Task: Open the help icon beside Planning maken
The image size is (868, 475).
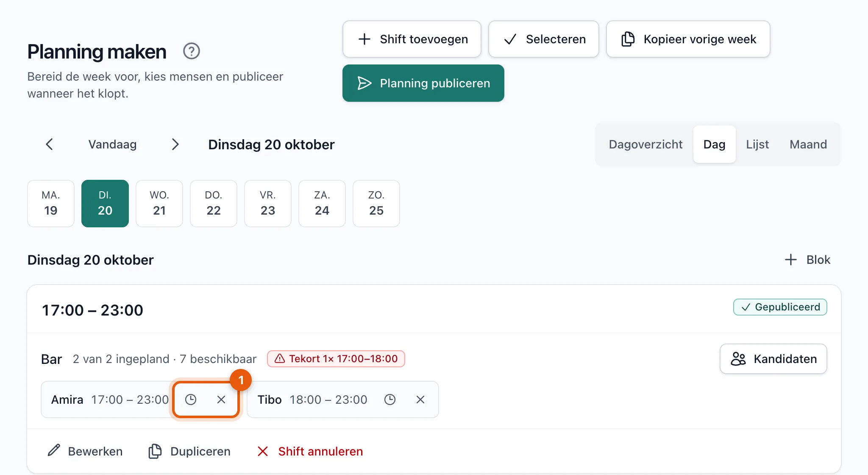Action: (191, 51)
